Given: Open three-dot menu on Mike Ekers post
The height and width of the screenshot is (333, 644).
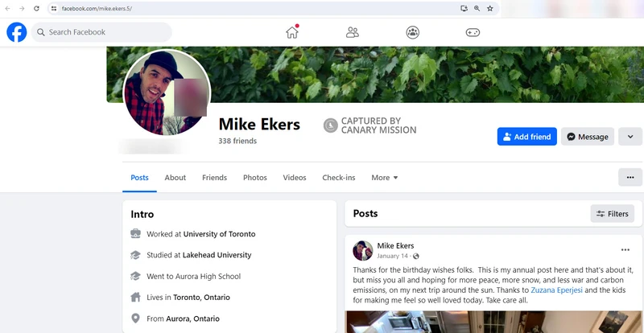Looking at the screenshot, I should tap(625, 249).
